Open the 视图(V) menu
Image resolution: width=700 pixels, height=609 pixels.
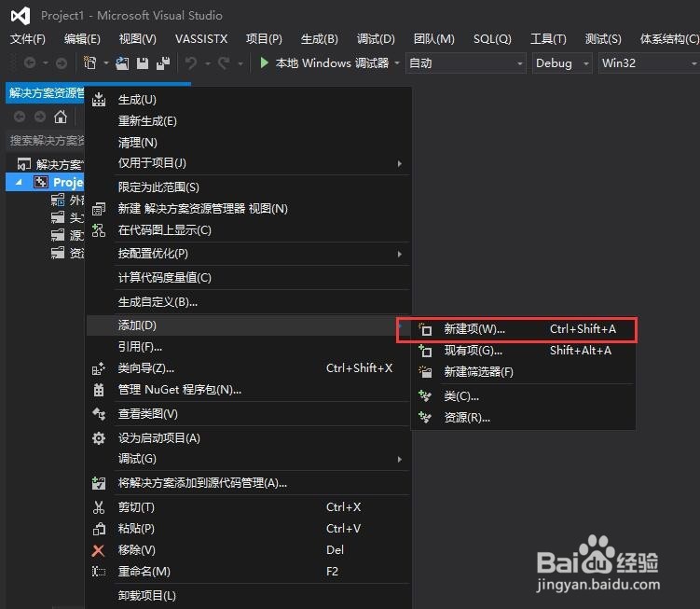(138, 39)
